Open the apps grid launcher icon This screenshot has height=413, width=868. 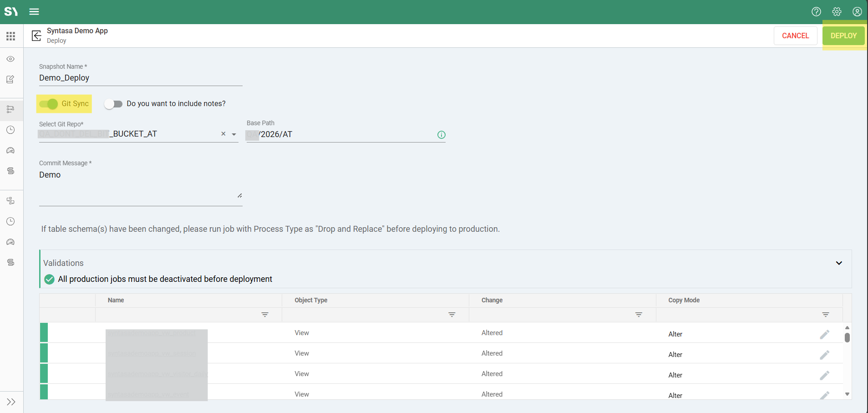[11, 36]
